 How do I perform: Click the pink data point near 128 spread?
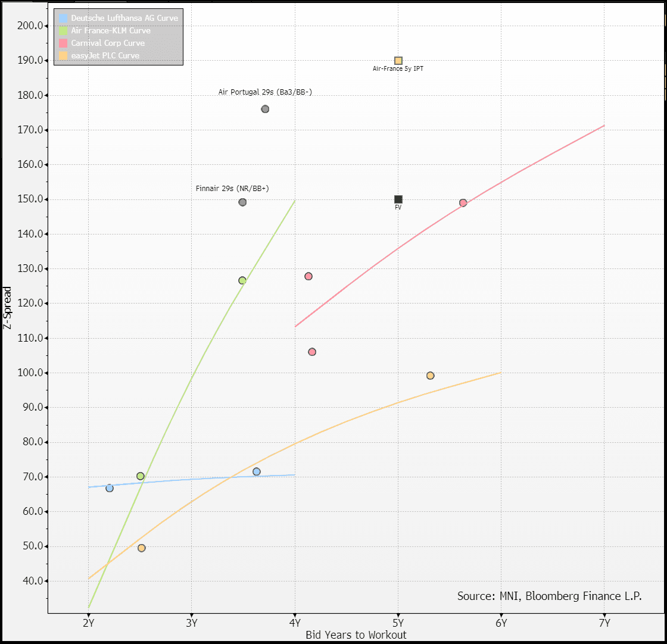point(308,277)
